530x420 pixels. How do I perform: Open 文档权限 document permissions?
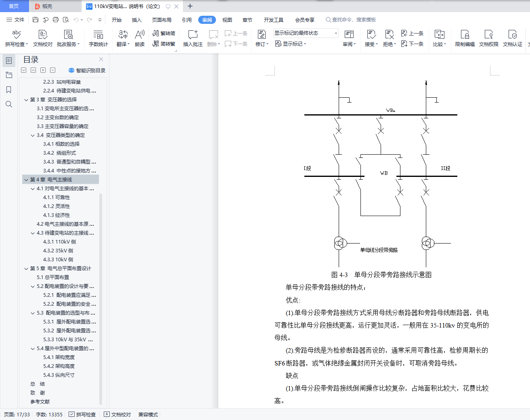tap(489, 38)
